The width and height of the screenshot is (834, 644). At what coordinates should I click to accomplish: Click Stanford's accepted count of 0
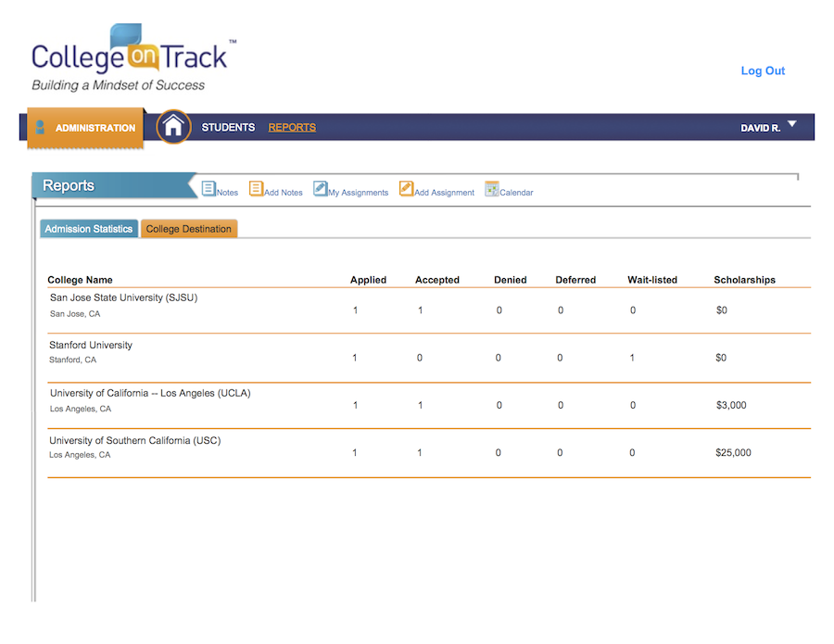[x=420, y=358]
